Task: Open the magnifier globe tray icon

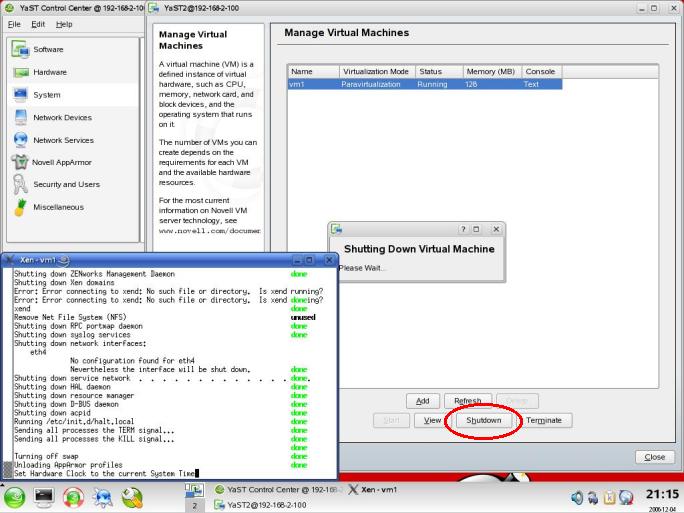Action: tap(626, 498)
